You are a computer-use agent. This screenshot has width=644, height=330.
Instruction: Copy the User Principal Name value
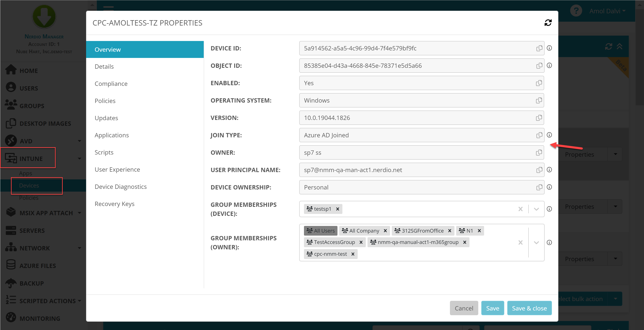point(539,170)
